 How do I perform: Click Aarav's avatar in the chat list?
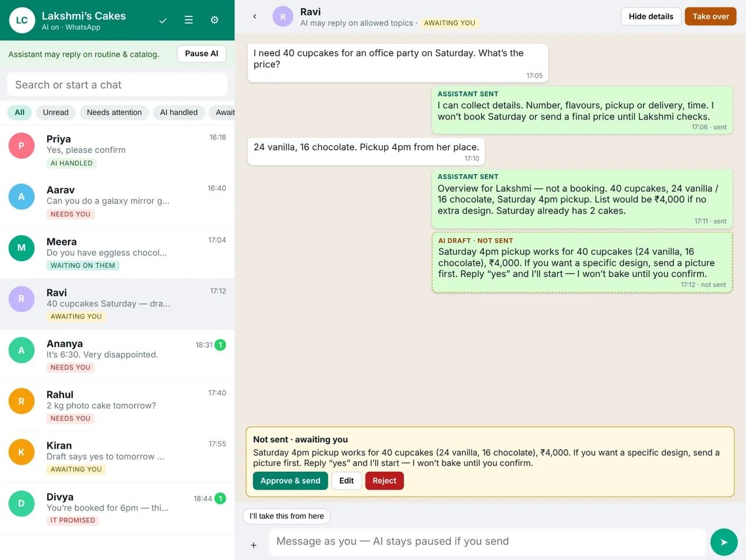22,196
